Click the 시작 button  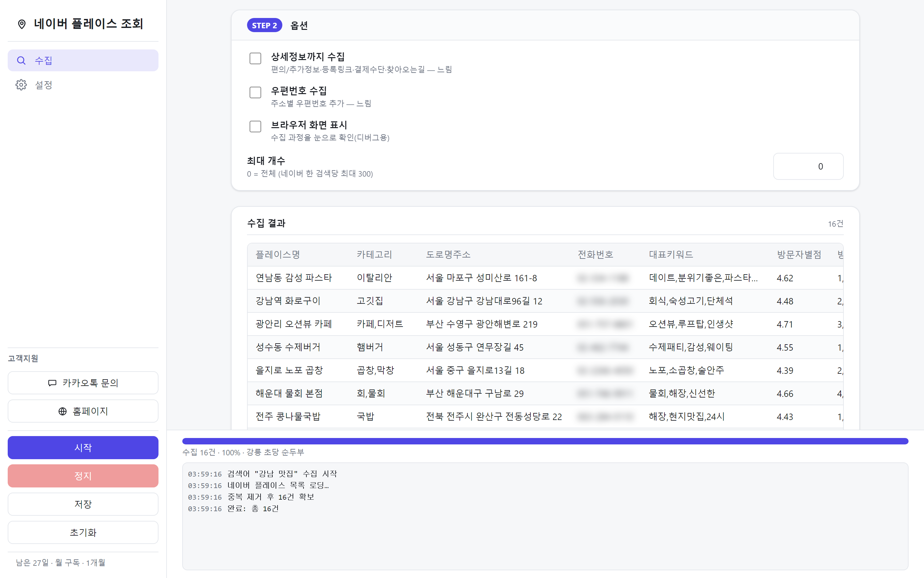[83, 448]
